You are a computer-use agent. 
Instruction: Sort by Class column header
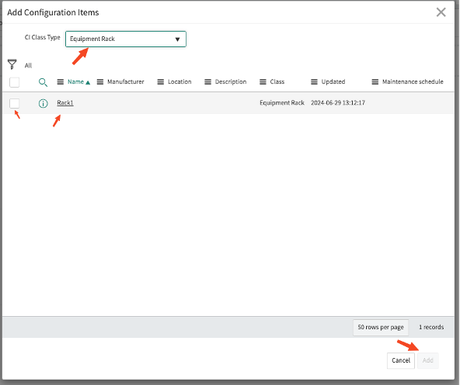(277, 82)
